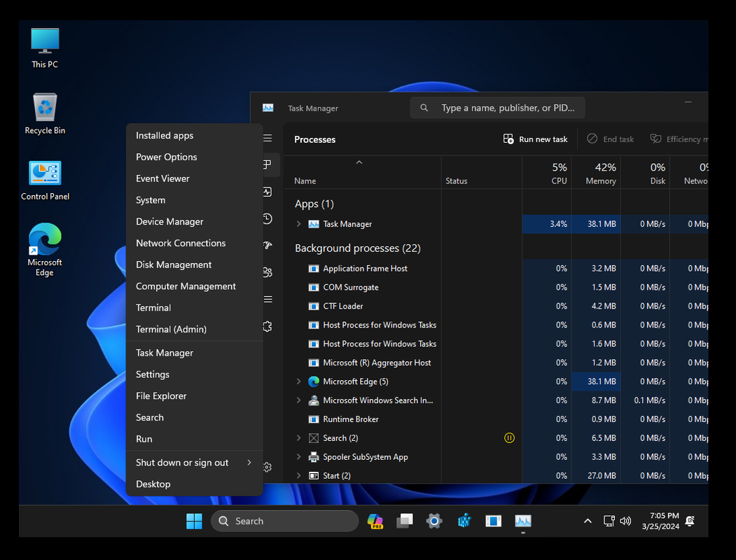Image resolution: width=736 pixels, height=560 pixels.
Task: Expand the Start (2) process group
Action: [298, 475]
